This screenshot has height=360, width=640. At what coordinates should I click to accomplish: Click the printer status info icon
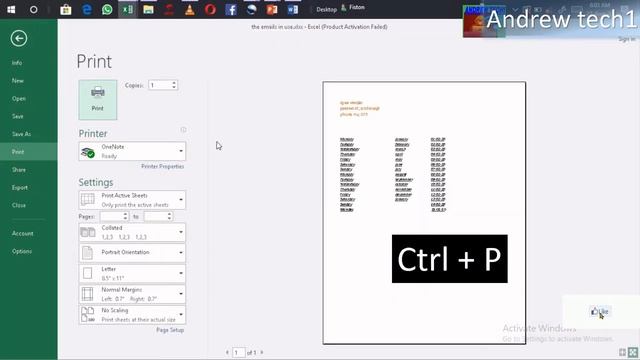(x=183, y=130)
